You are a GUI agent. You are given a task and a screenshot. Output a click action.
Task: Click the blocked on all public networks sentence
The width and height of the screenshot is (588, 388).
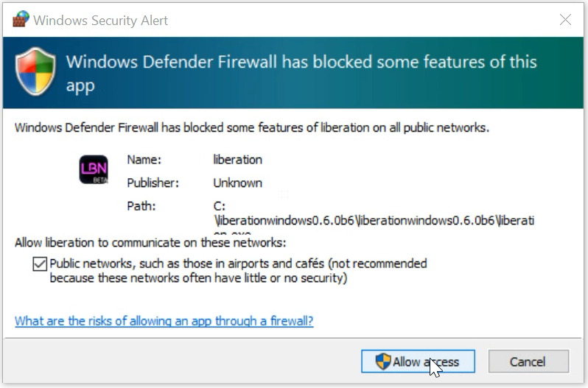251,127
